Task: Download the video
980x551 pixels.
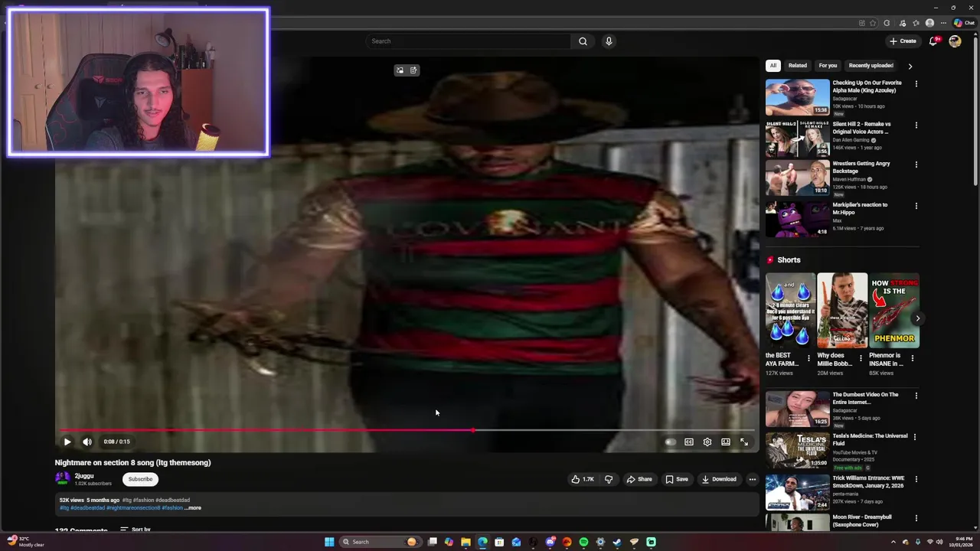Action: click(x=719, y=479)
